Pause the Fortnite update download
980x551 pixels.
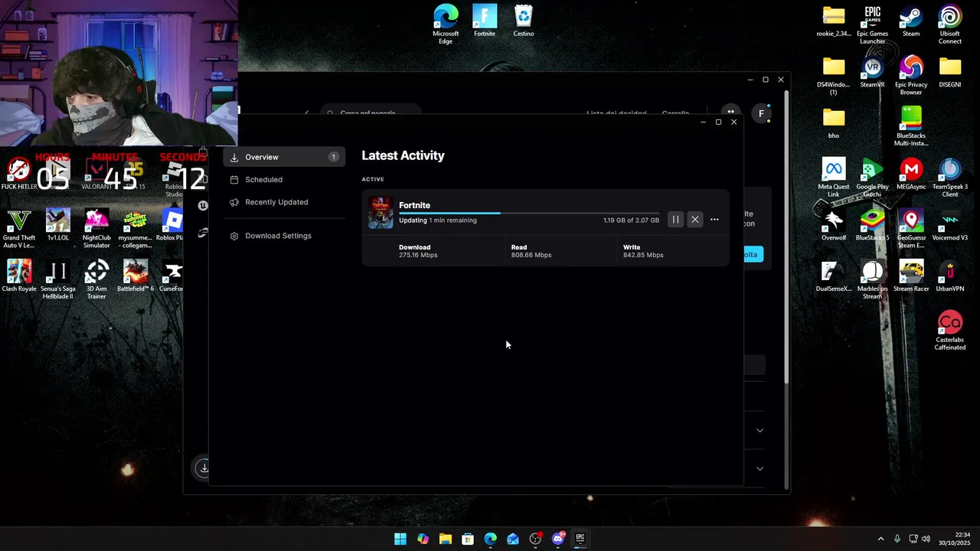pyautogui.click(x=675, y=220)
